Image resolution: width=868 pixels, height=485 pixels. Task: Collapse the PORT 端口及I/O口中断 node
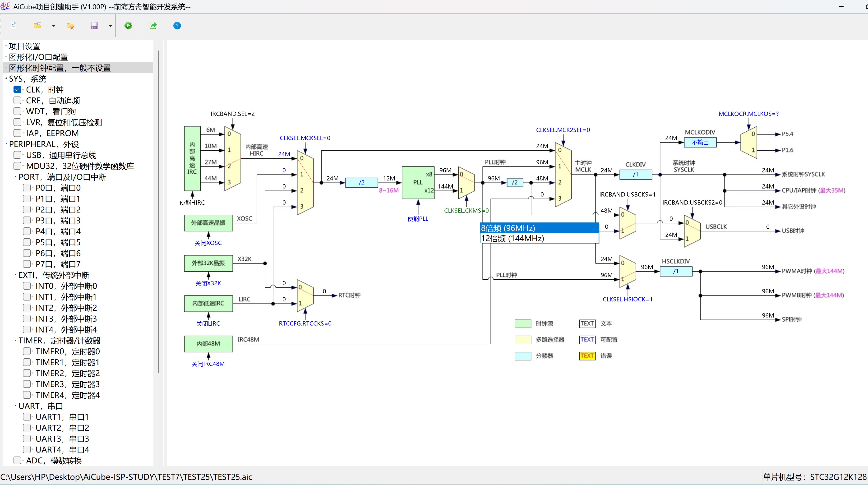(x=16, y=177)
